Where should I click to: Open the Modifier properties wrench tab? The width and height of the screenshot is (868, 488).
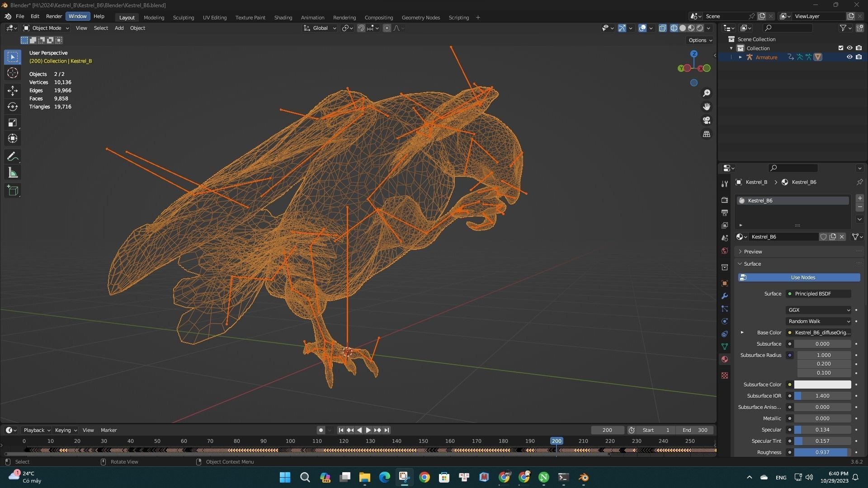[x=725, y=296]
